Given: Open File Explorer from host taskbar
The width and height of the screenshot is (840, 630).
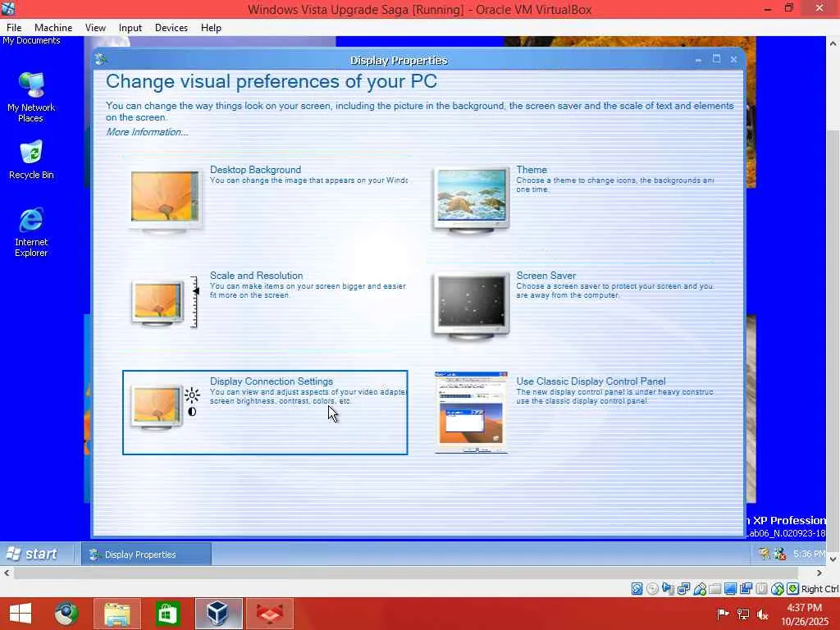Looking at the screenshot, I should pyautogui.click(x=116, y=614).
